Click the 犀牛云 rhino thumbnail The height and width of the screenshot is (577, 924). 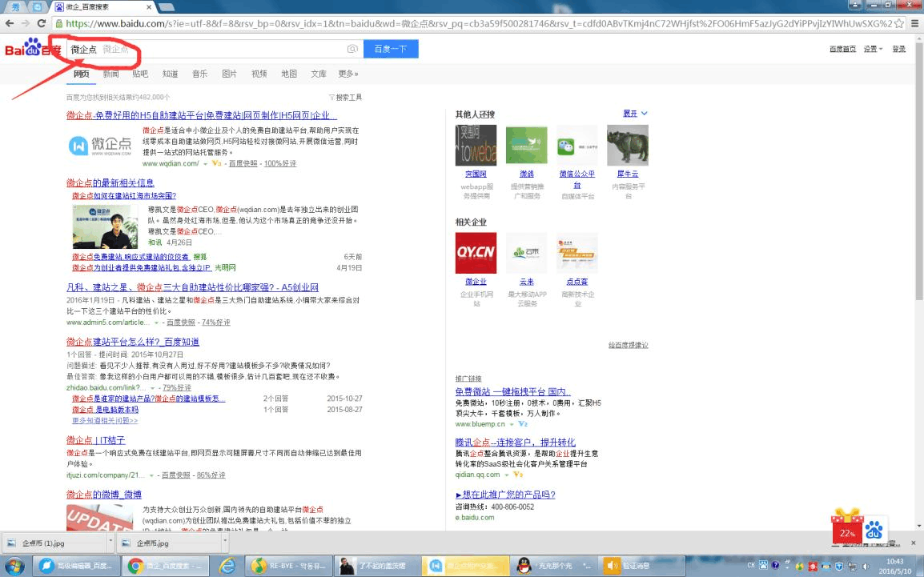pyautogui.click(x=627, y=146)
